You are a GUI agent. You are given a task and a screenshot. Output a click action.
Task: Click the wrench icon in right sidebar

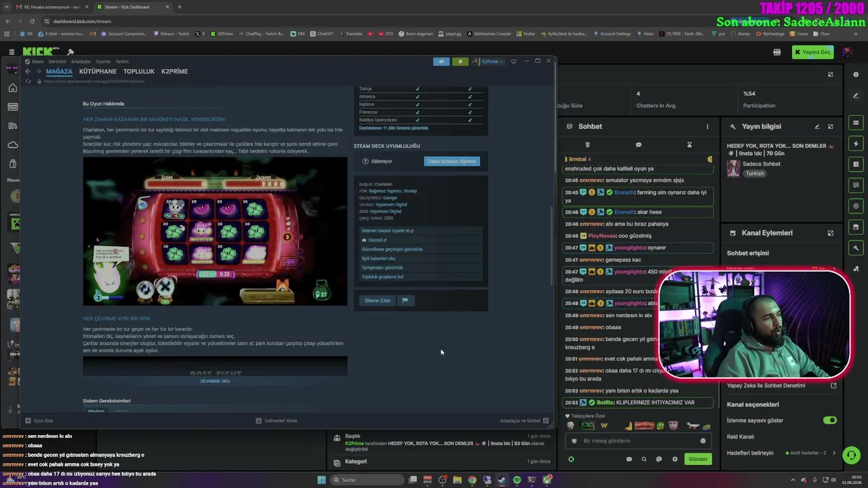click(856, 247)
